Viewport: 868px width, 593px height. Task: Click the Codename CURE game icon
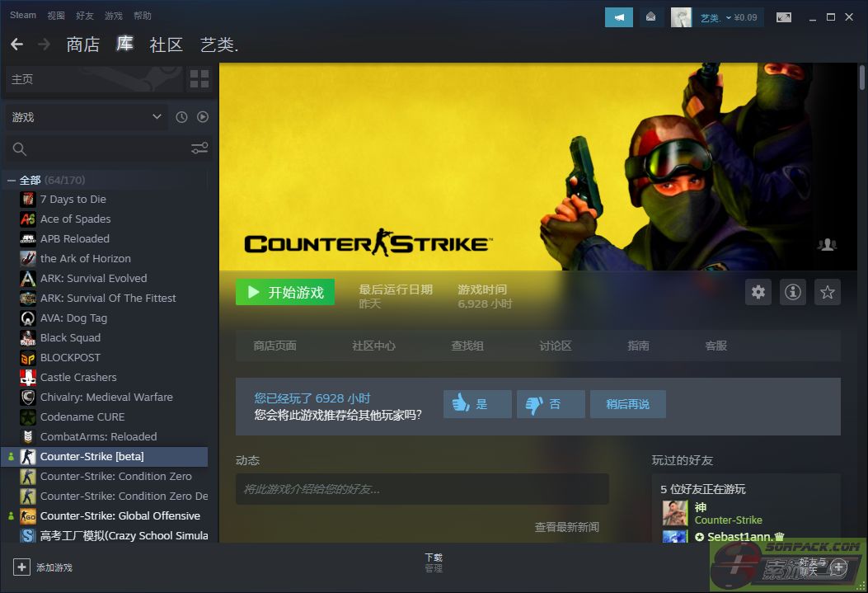coord(28,417)
